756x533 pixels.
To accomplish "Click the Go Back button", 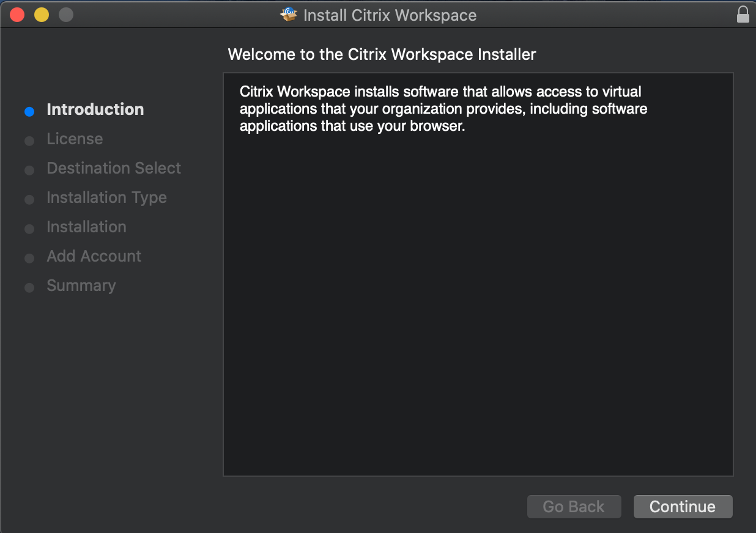I will (574, 507).
